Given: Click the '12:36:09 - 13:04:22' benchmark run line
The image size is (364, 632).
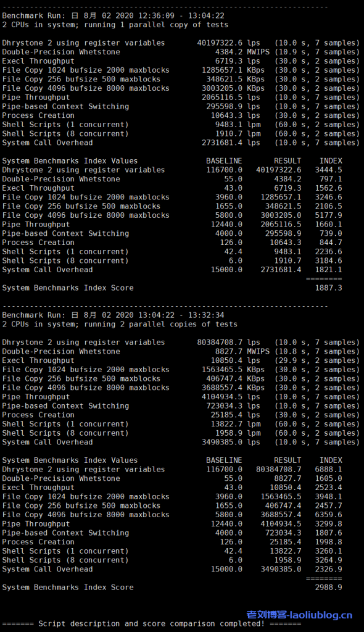Looking at the screenshot, I should 114,15.
